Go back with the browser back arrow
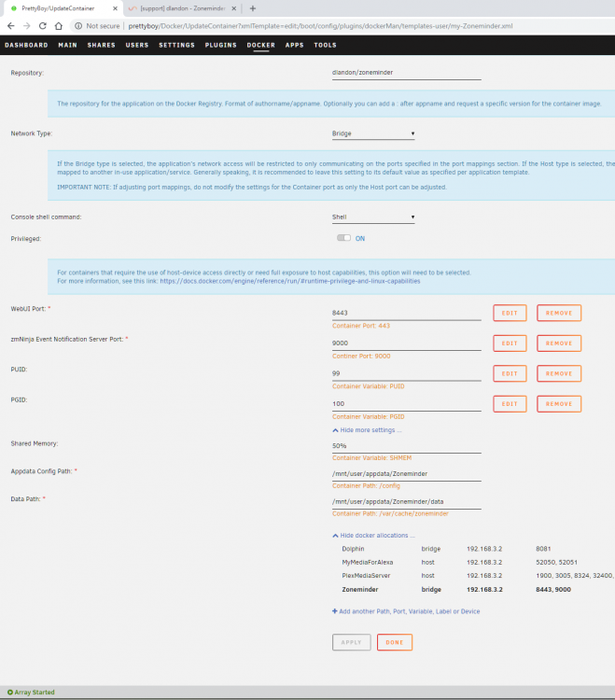Screen dimensions: 615x700 [x=10, y=26]
